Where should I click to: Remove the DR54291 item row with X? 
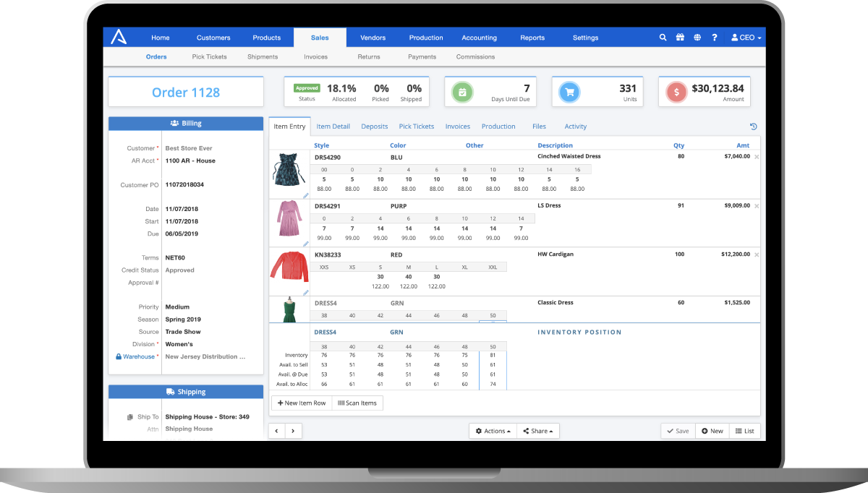point(757,206)
